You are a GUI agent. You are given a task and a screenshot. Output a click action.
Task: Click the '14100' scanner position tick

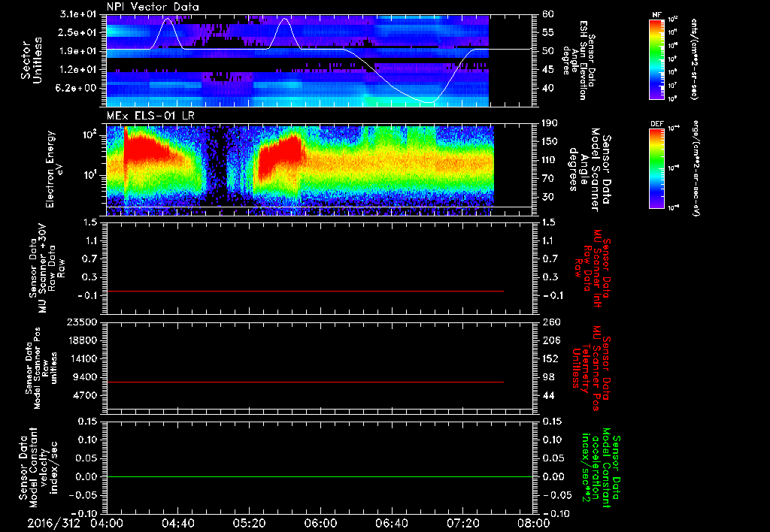pos(81,358)
